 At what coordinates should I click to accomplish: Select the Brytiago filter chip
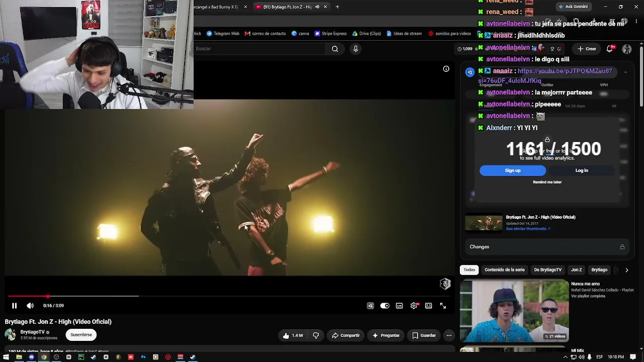click(599, 270)
